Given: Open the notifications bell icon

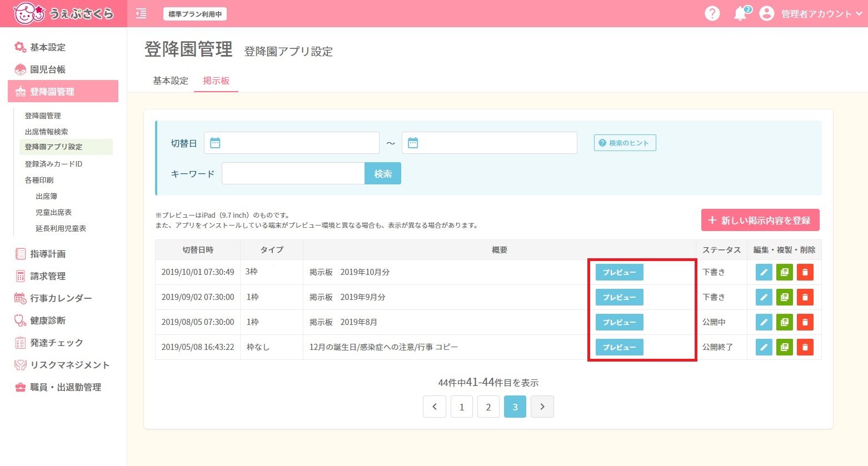Looking at the screenshot, I should tap(740, 14).
